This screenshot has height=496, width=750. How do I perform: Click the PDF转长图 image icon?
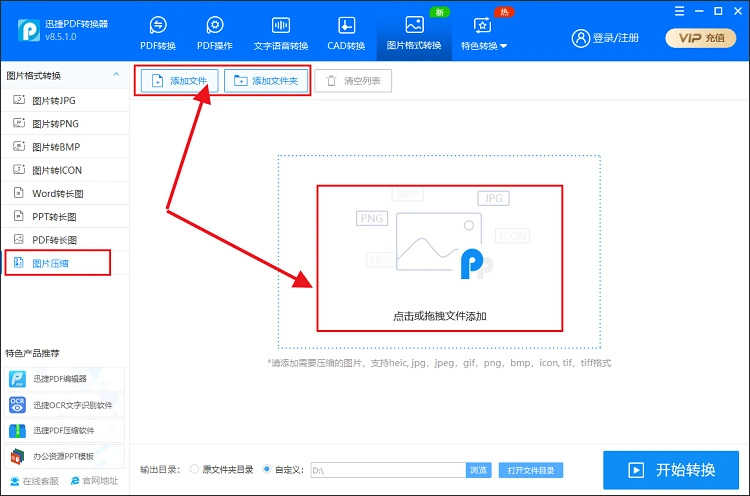(x=19, y=239)
